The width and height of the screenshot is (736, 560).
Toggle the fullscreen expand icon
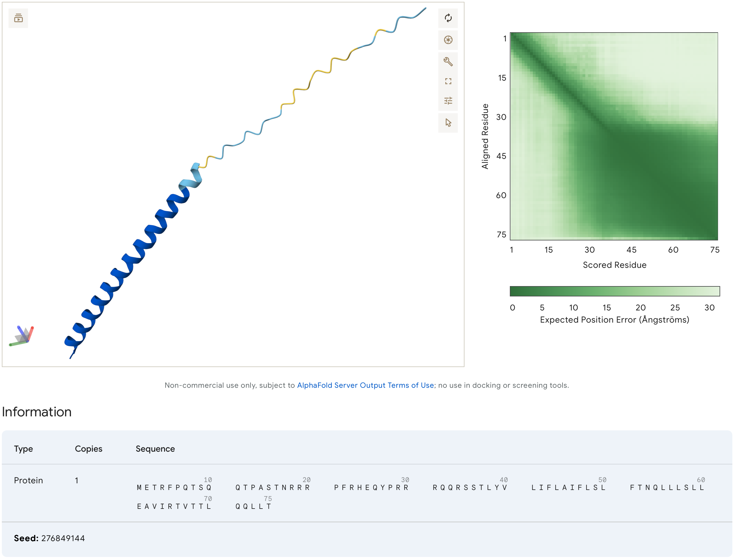tap(448, 81)
